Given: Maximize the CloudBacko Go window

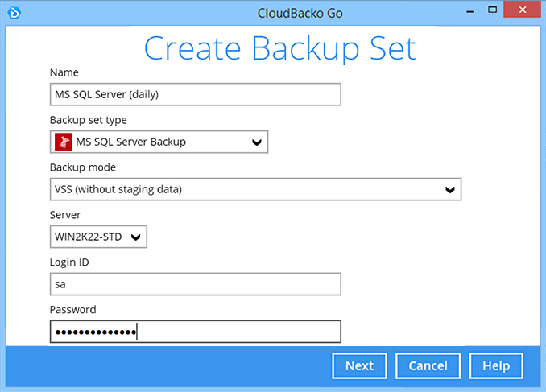Looking at the screenshot, I should pos(492,10).
